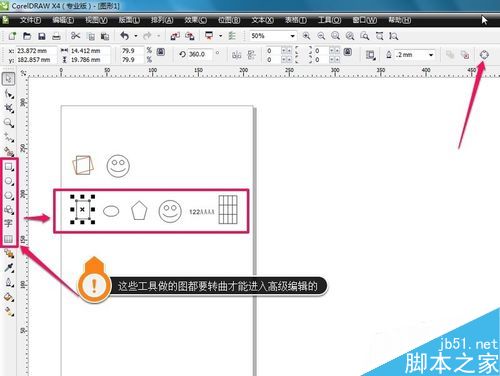
Task: Click the New document icon
Action: click(12, 36)
